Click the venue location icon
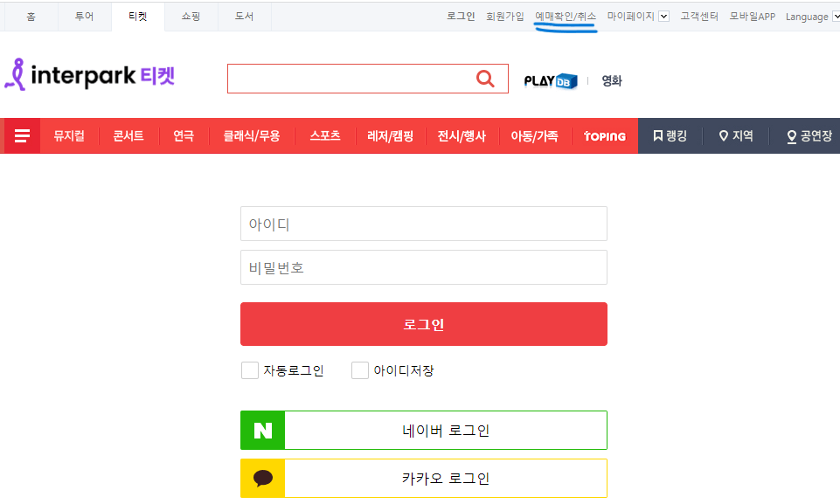840x504 pixels. click(x=791, y=136)
